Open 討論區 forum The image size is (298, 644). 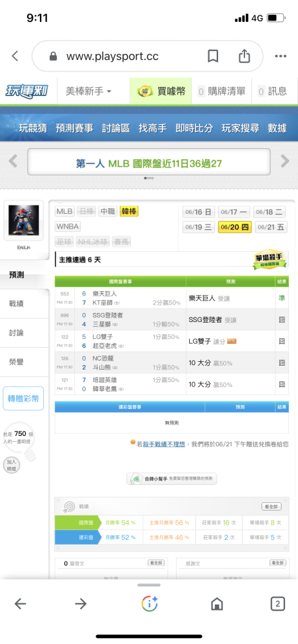coord(116,128)
